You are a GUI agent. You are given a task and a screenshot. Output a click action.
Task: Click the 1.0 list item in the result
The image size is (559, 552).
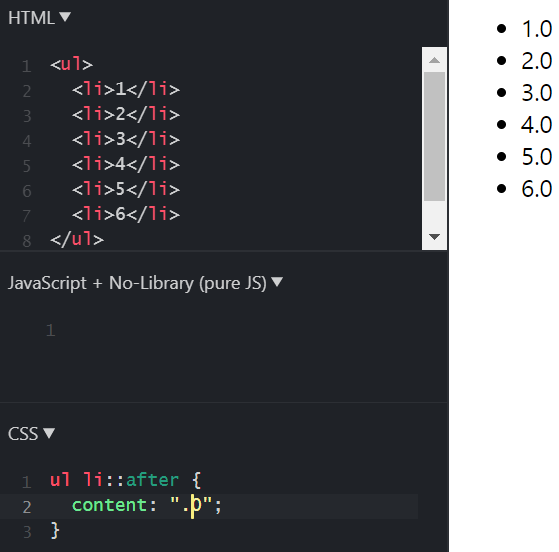point(537,29)
